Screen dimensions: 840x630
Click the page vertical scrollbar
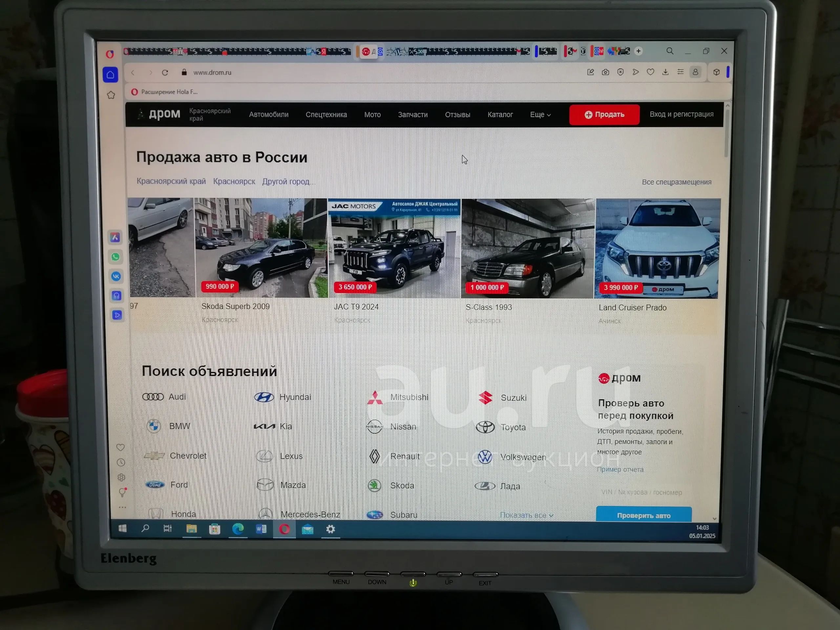[x=727, y=133]
